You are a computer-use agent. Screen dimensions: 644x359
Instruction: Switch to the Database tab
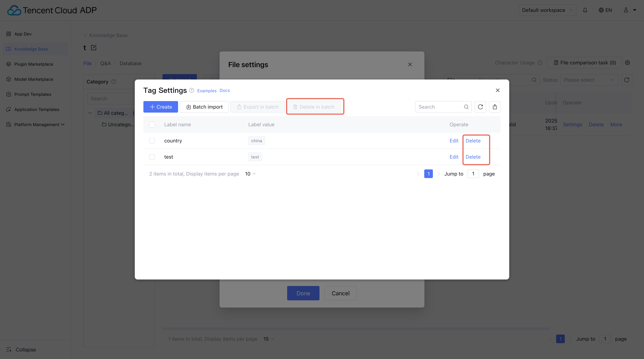coord(130,63)
